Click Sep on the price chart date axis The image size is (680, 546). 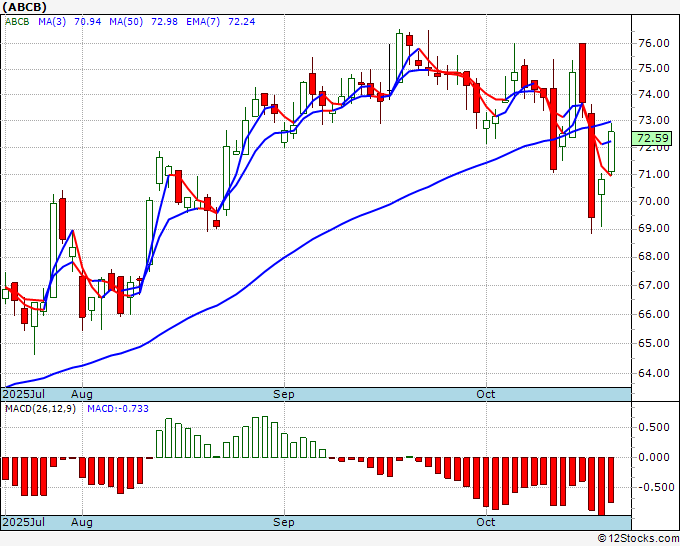284,394
